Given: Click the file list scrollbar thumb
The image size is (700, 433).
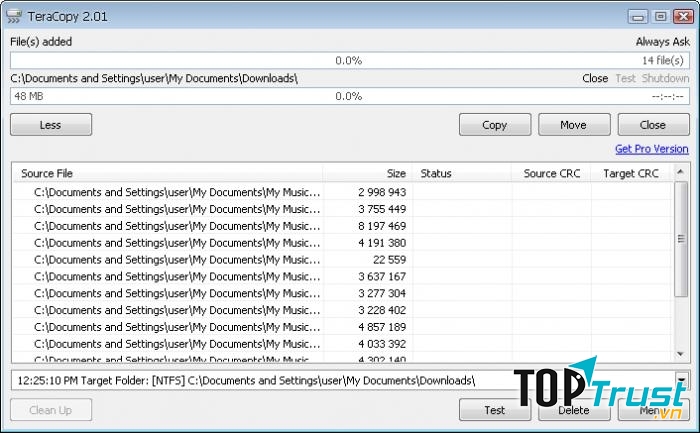Looking at the screenshot, I should tap(680, 239).
